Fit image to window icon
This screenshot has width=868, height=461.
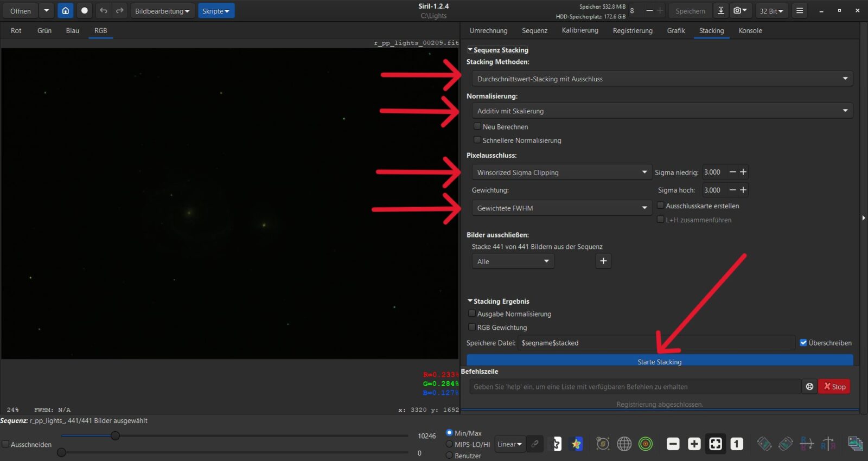pos(716,444)
